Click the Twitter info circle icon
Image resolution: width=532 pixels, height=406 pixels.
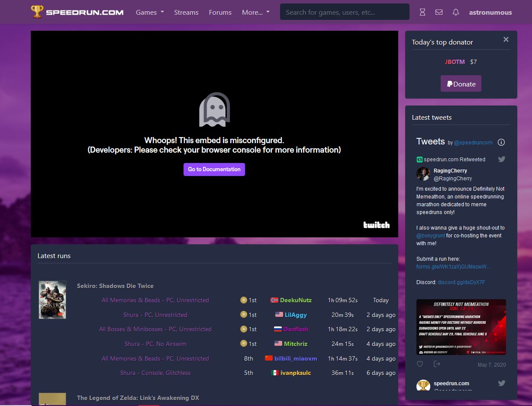501,142
